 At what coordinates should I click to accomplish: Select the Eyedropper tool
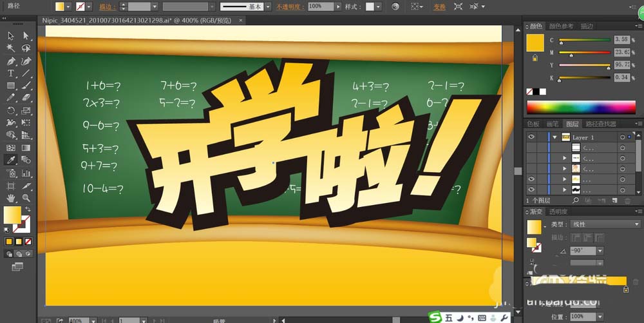[x=11, y=160]
